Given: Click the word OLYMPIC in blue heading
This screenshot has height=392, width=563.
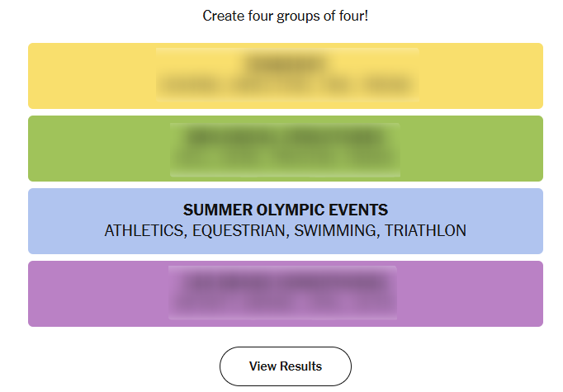Looking at the screenshot, I should coord(281,210).
